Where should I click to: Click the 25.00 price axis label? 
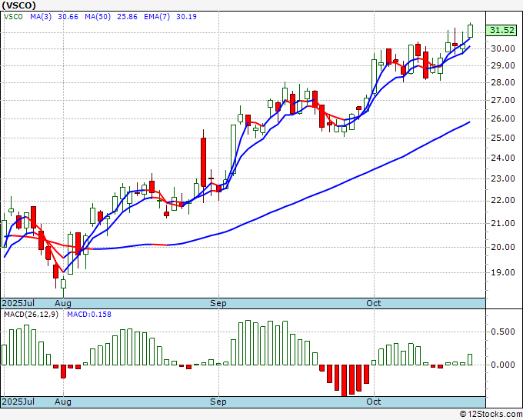[502, 138]
